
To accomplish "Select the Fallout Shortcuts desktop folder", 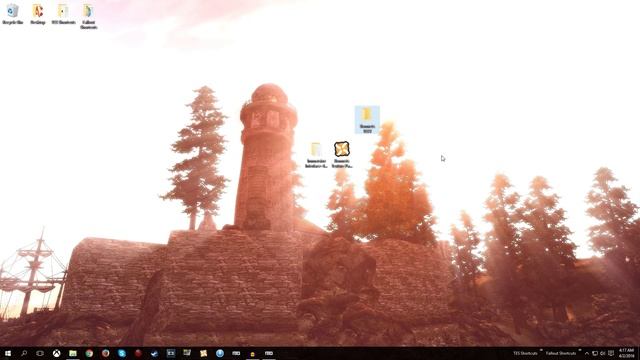I will coord(88,16).
